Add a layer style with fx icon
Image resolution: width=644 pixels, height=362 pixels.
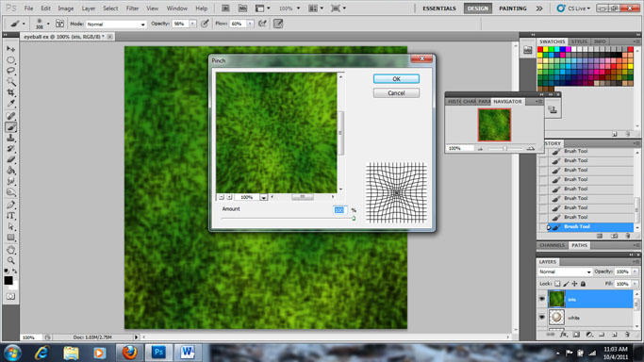564,335
